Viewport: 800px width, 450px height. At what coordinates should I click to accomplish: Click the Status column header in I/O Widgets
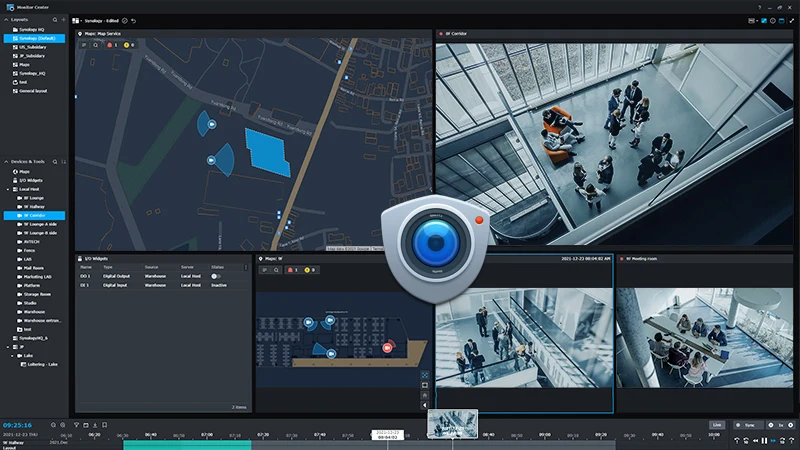(x=217, y=267)
